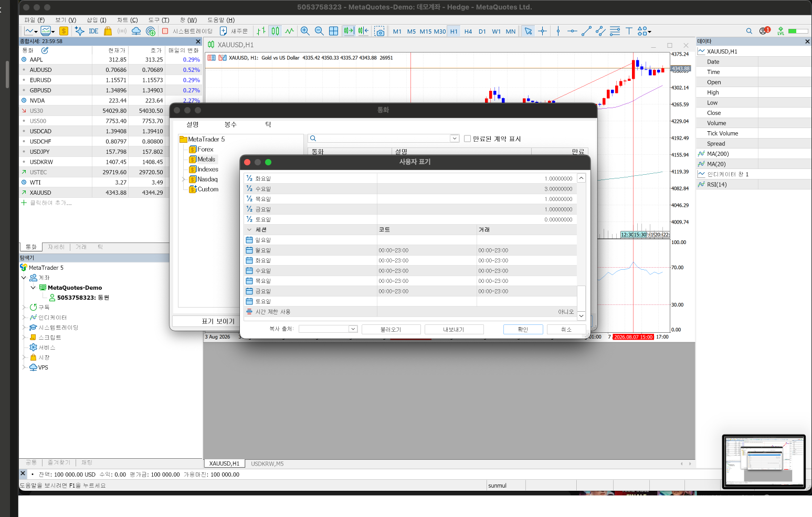Open the chart type dropdown in the toolbar
Viewport: 812px width, 517px height.
(36, 31)
